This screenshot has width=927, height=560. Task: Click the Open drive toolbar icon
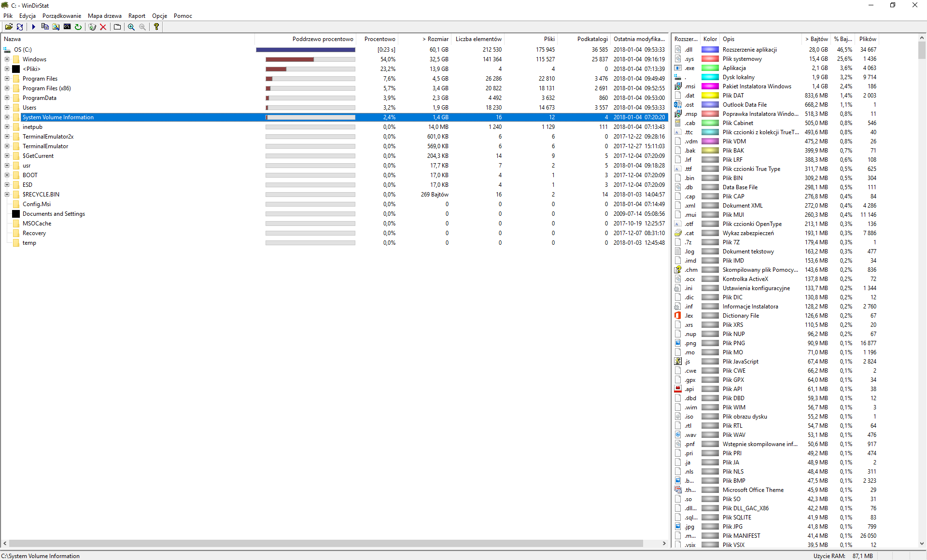pos(9,27)
